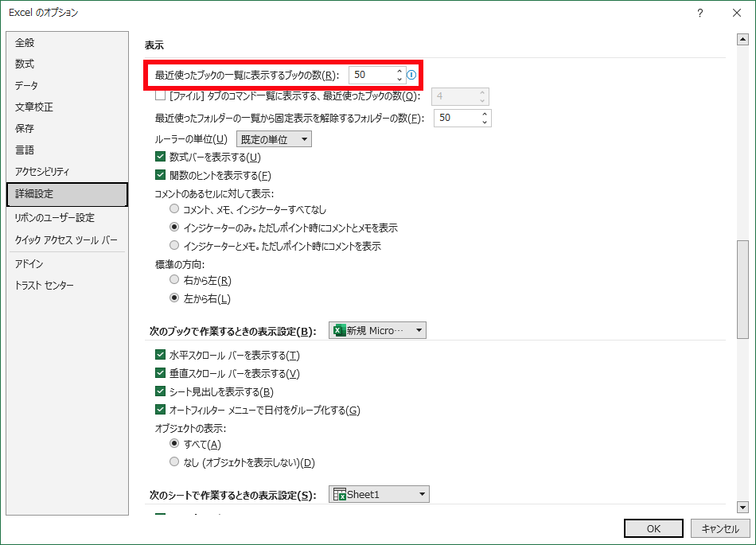Open the workbook selector 新規 Micro dropdown
The width and height of the screenshot is (756, 545).
click(377, 330)
